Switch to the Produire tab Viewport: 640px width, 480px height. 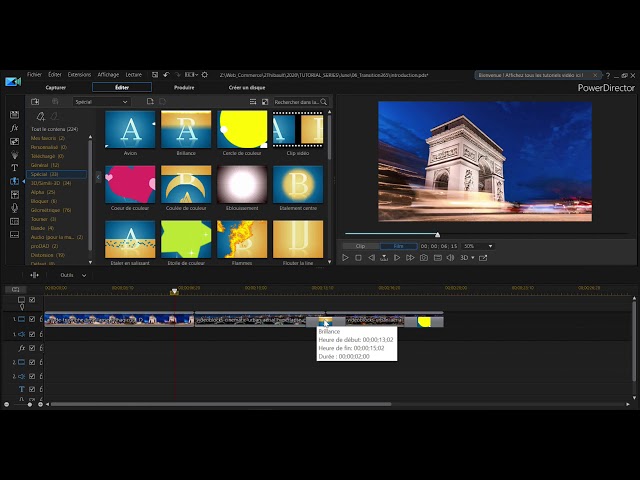click(184, 87)
